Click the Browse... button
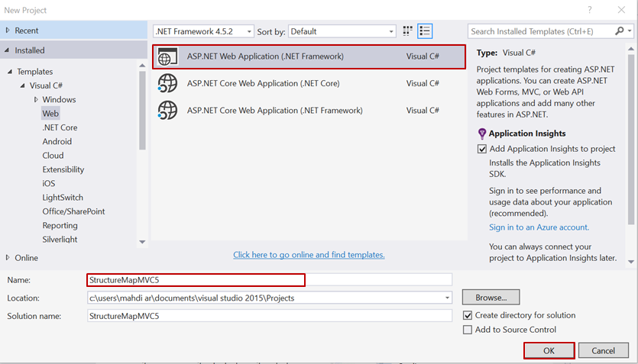The height and width of the screenshot is (364, 638). pos(491,298)
